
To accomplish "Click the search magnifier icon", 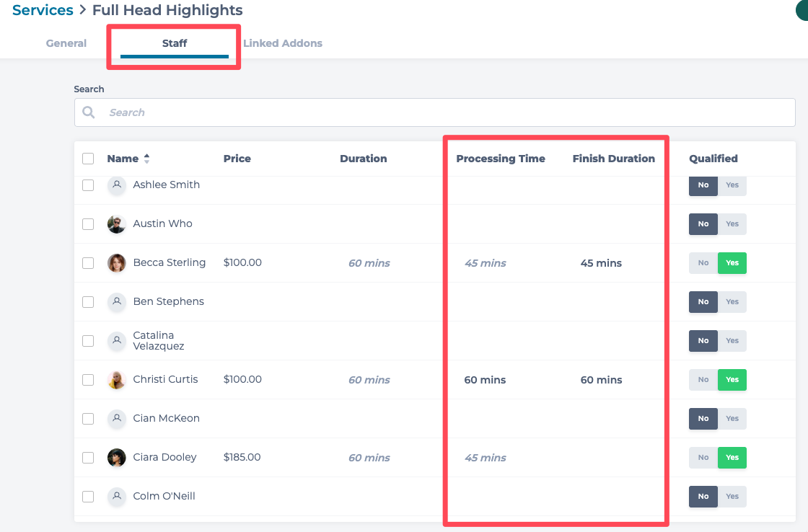I will coord(89,112).
